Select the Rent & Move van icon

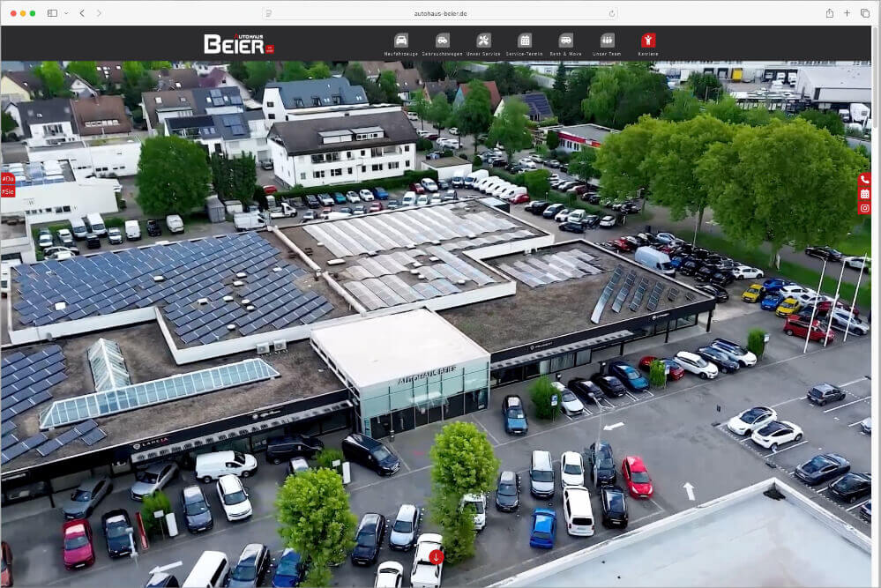point(565,39)
